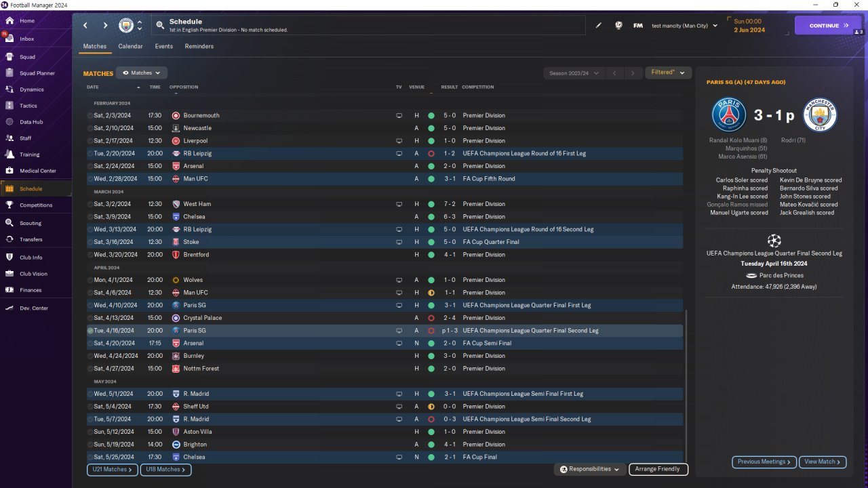This screenshot has height=488, width=868.
Task: Click the Data Hub sidebar icon
Action: [9, 122]
